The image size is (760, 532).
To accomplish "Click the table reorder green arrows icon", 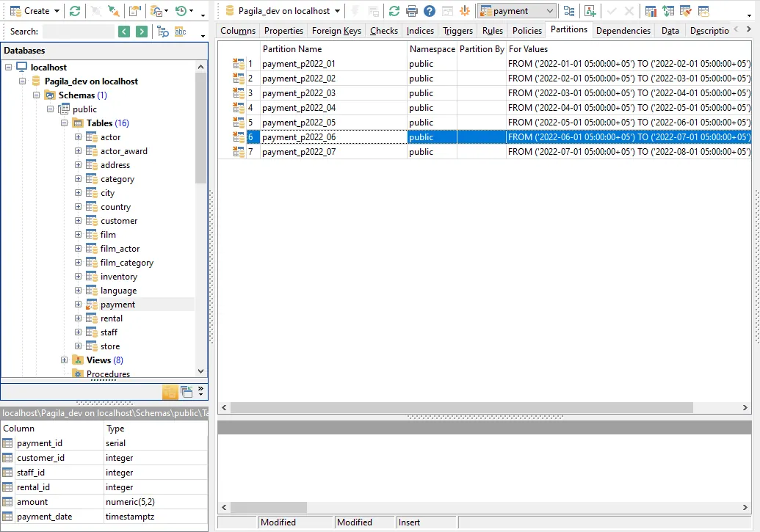I will 668,11.
